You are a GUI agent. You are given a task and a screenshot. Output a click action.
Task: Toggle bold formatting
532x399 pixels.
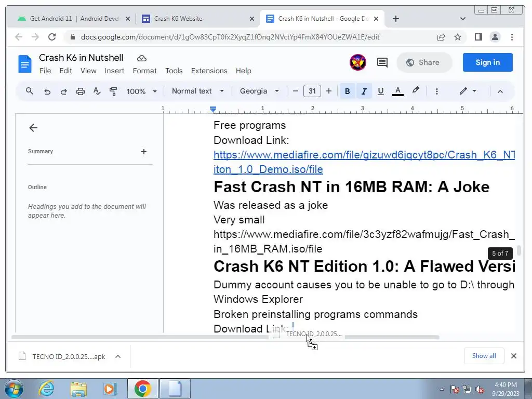pos(347,91)
